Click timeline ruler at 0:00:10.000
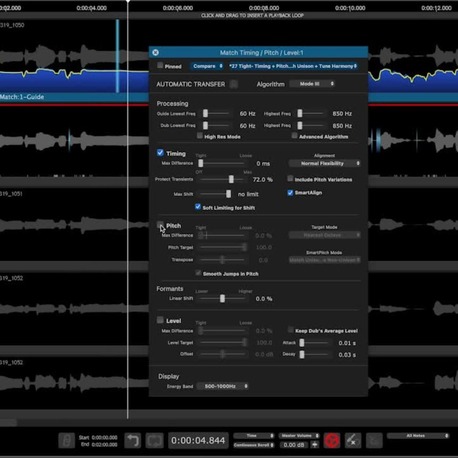 350,8
